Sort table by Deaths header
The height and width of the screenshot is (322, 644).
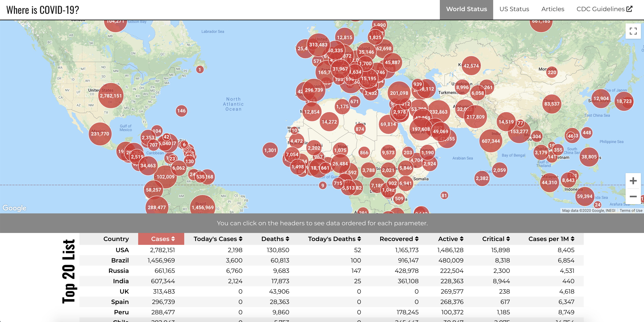275,239
